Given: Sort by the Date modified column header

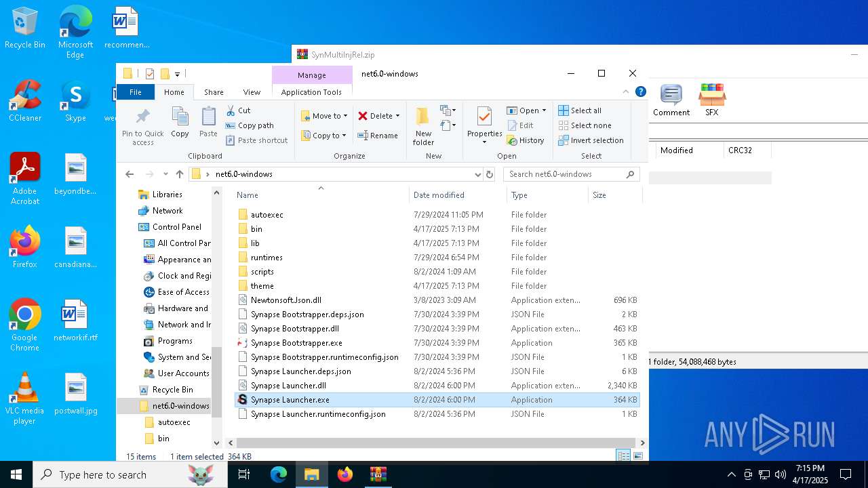Looking at the screenshot, I should tap(458, 195).
